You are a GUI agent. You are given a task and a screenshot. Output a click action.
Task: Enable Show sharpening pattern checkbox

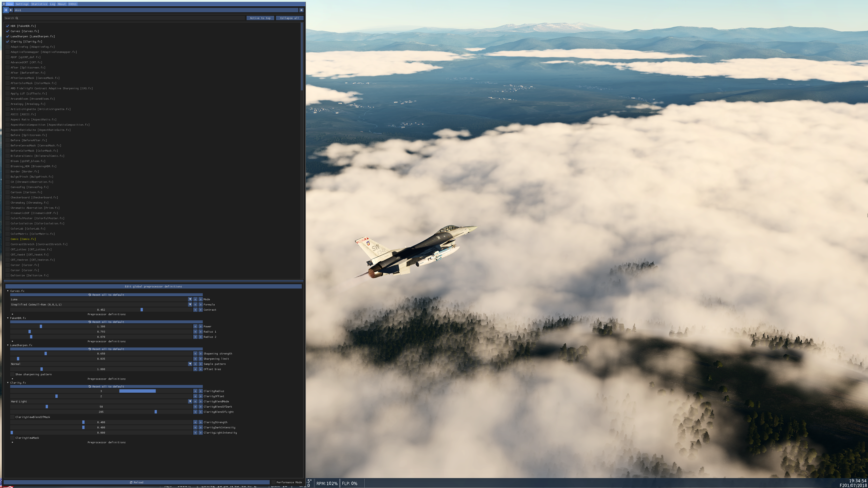pos(13,375)
